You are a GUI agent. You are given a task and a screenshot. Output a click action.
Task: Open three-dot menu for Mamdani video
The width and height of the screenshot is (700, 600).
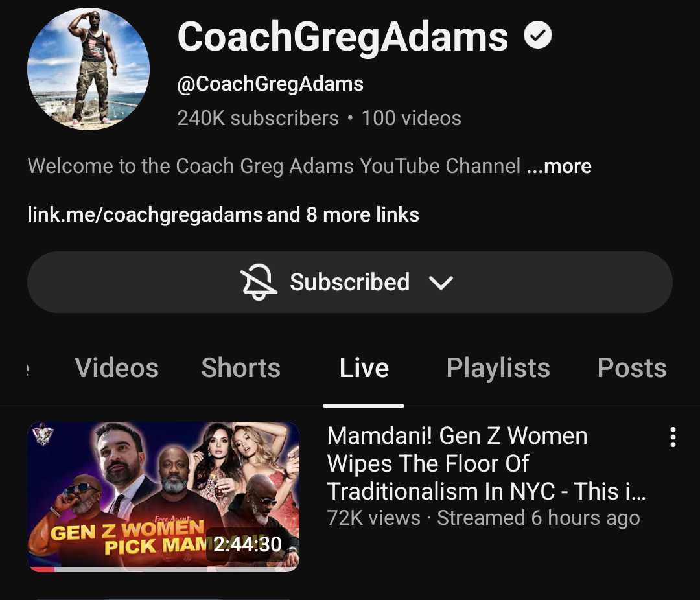pyautogui.click(x=673, y=437)
